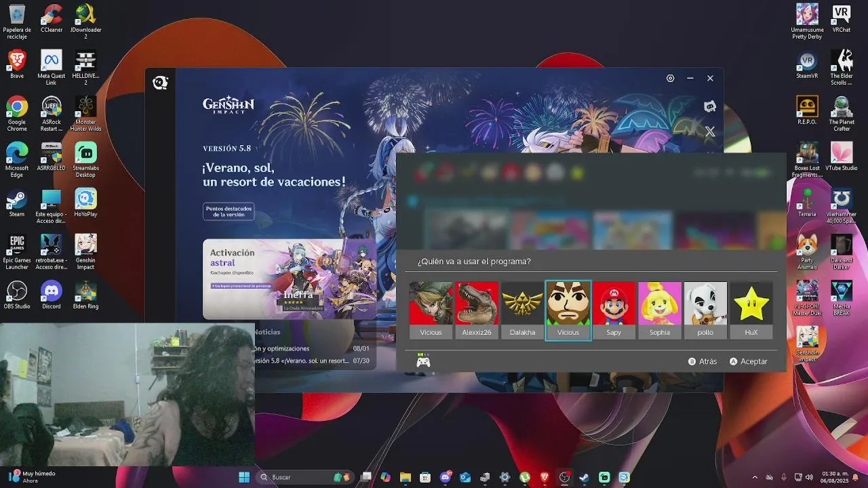Click the Epic Games Launcher icon
The image size is (868, 488).
pos(17,252)
